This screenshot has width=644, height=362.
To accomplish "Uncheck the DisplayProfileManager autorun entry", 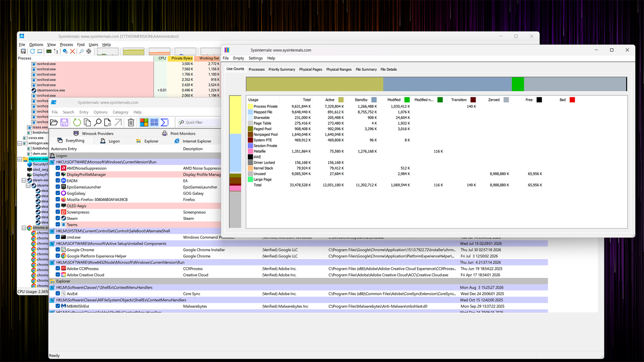I will click(x=58, y=175).
